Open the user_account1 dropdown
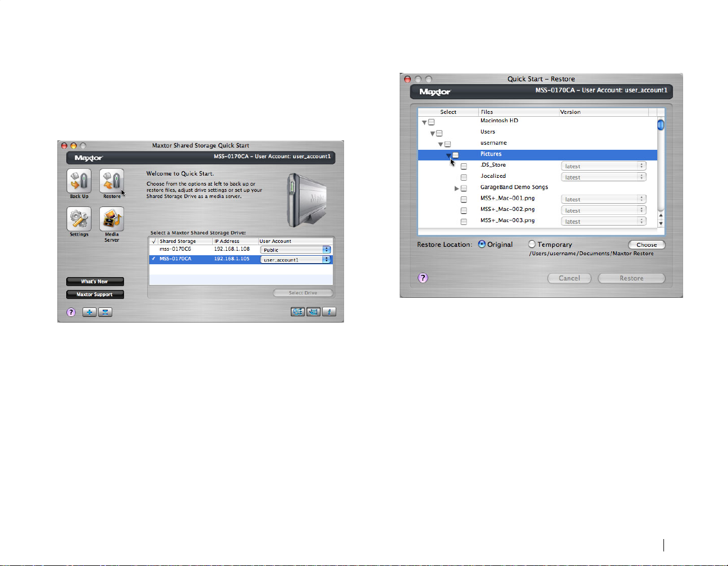The width and height of the screenshot is (728, 566). pos(296,260)
